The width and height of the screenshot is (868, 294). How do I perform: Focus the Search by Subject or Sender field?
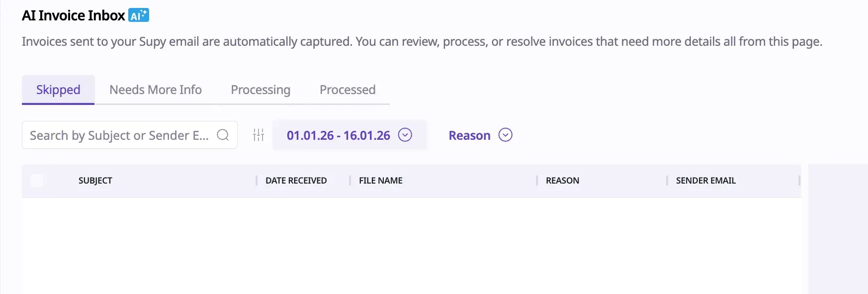(x=119, y=135)
